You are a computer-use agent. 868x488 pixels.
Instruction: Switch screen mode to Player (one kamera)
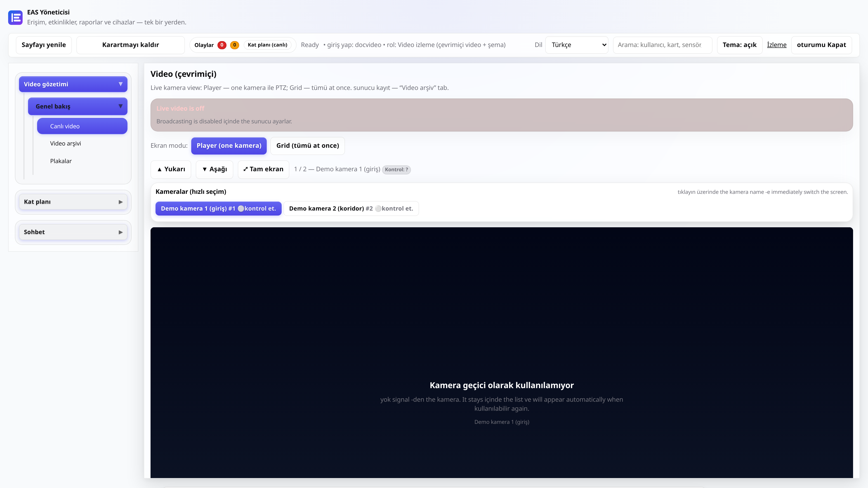coord(229,146)
